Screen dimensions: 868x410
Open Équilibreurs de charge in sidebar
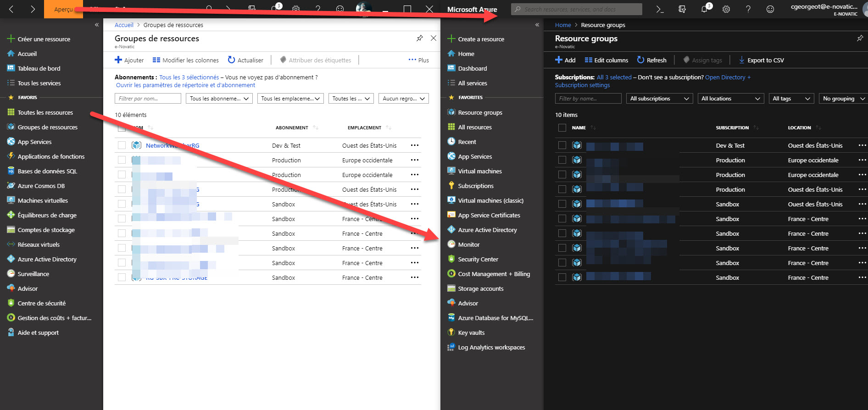pyautogui.click(x=47, y=215)
